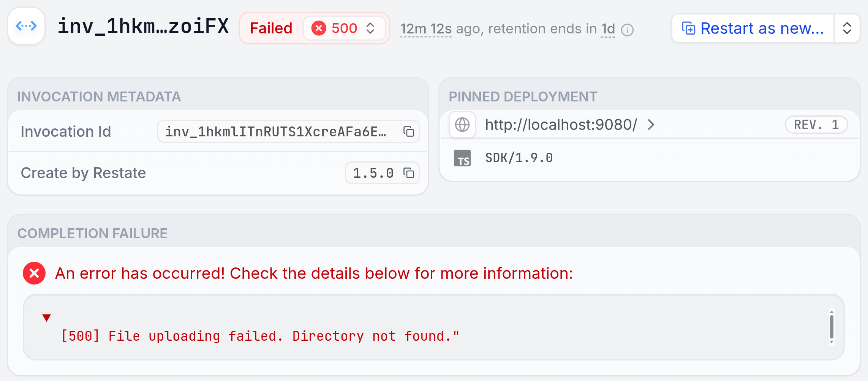This screenshot has width=868, height=381.
Task: Copy the Restate version 1.5.0
Action: (408, 173)
